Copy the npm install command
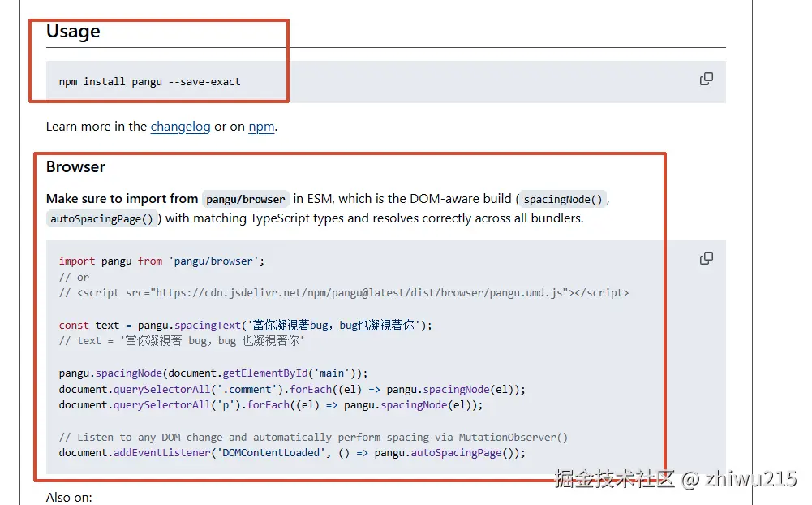812x505 pixels. 707,79
